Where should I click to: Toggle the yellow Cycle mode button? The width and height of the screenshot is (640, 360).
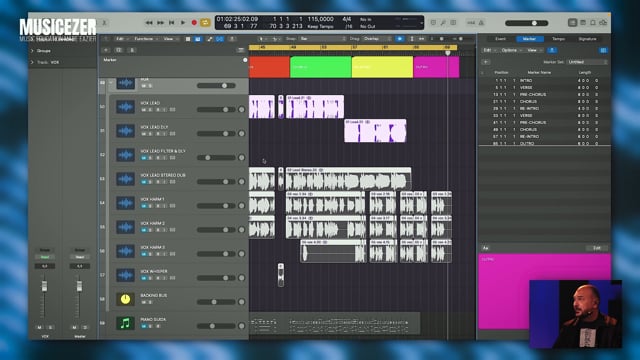pos(205,23)
